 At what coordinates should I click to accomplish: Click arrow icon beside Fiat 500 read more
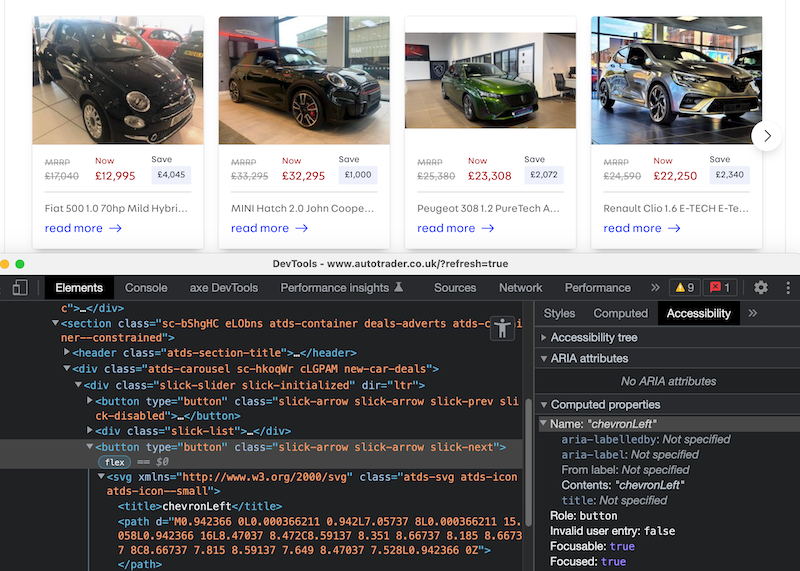pos(115,228)
